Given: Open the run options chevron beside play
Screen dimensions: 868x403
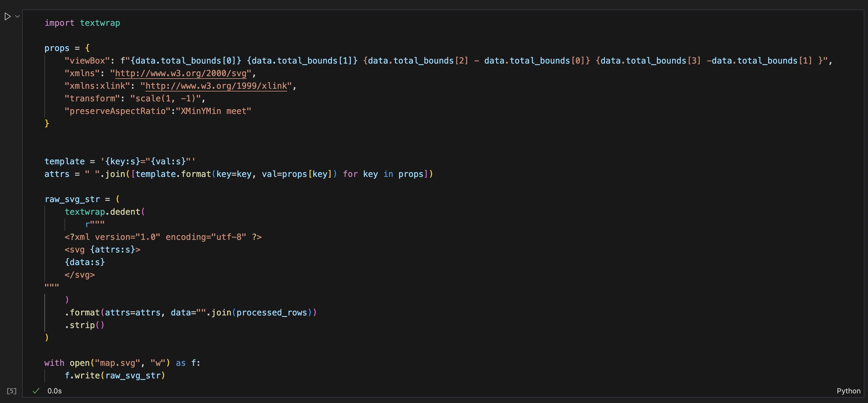Looking at the screenshot, I should (17, 16).
